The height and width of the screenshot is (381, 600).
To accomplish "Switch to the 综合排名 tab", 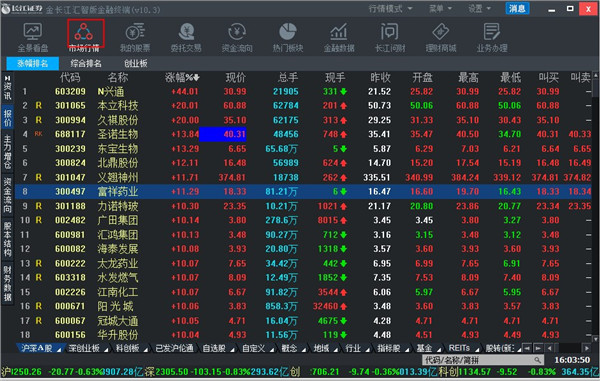I will 86,63.
